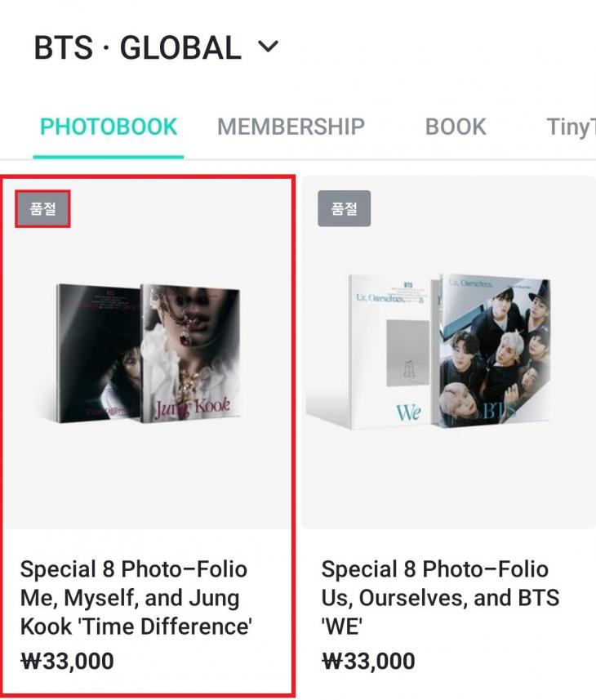Image resolution: width=596 pixels, height=700 pixels.
Task: Select the BOOK tab
Action: (456, 127)
